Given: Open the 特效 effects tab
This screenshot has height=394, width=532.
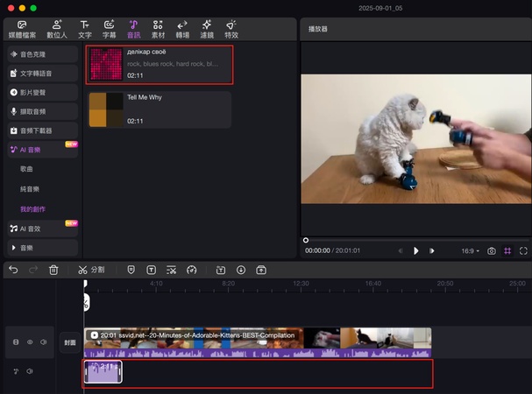Looking at the screenshot, I should (x=231, y=30).
